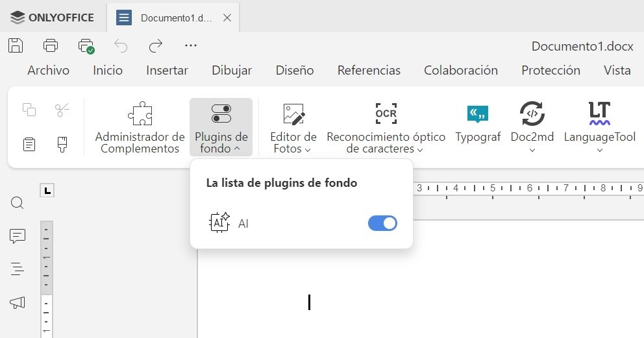This screenshot has width=644, height=338.
Task: Open the Search panel in left sidebar
Action: pyautogui.click(x=18, y=202)
